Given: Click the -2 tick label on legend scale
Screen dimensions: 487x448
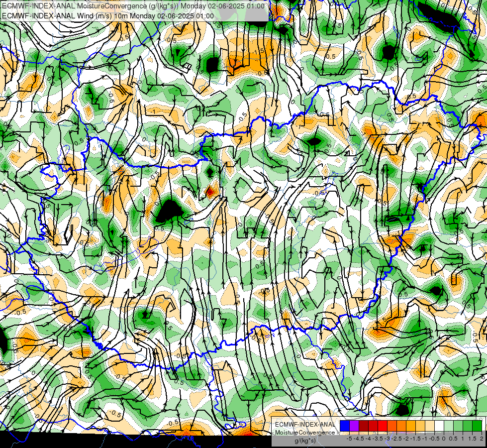Looking at the screenshot, I should tap(406, 439).
